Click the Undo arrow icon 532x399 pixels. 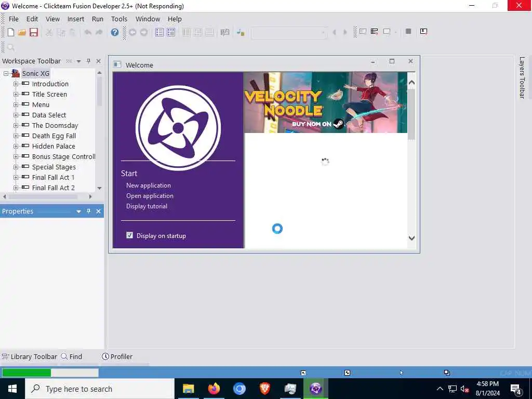pos(88,32)
